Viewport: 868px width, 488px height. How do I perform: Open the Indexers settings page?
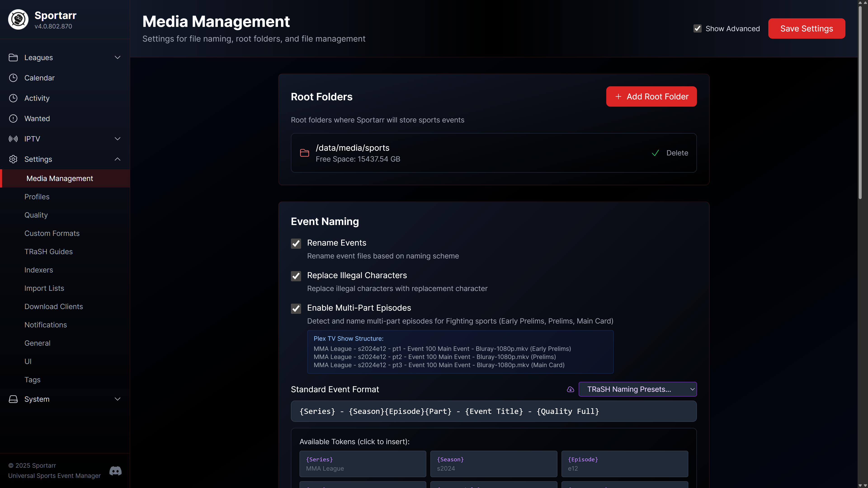[65, 270]
